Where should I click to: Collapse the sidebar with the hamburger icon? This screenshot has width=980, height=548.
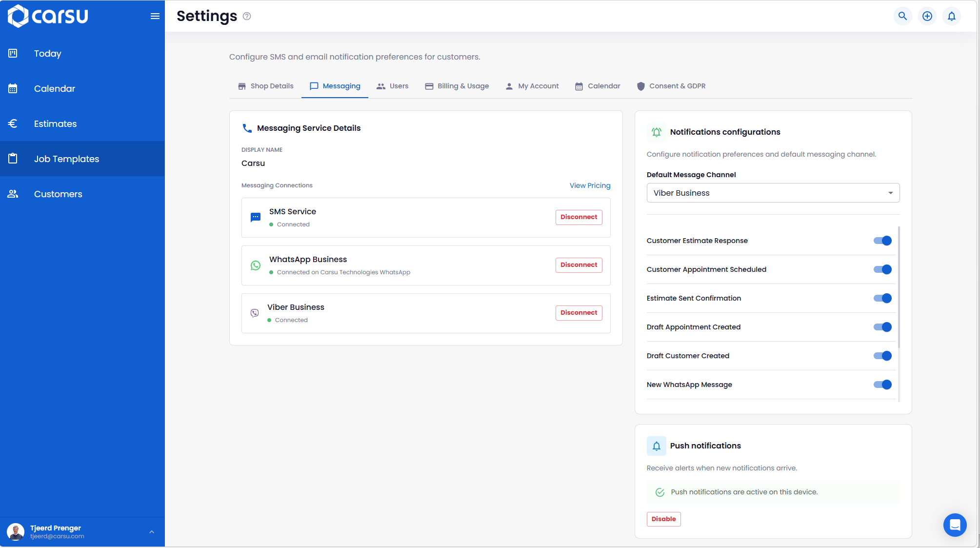coord(155,16)
